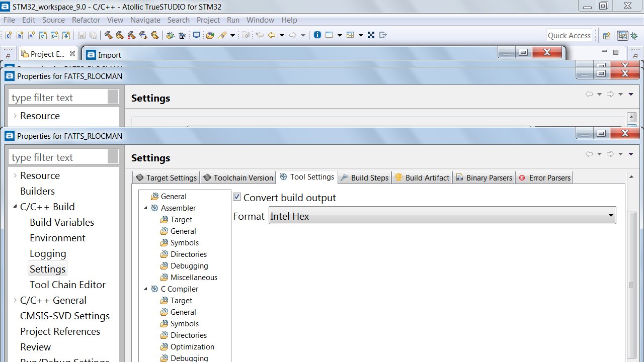Click the Open folder toolbar icon
The image size is (644, 362).
210,35
